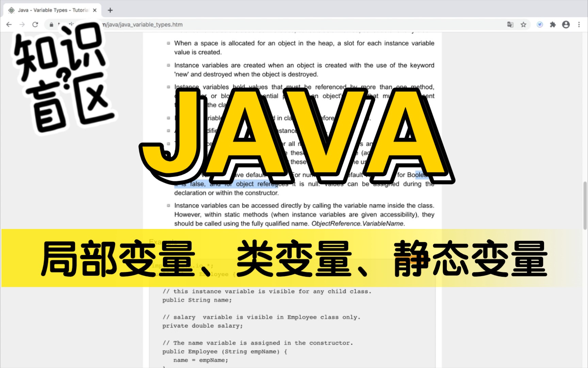Click the comment about salary variable visibility
This screenshot has width=588, height=368.
coord(261,317)
